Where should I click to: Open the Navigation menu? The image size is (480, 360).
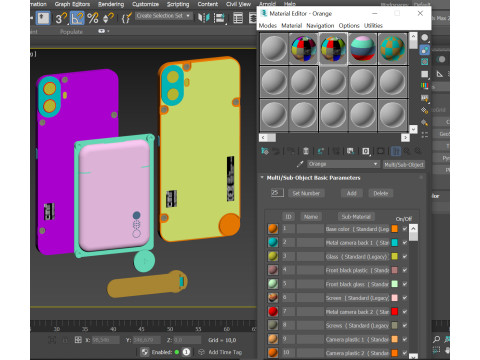coord(320,26)
